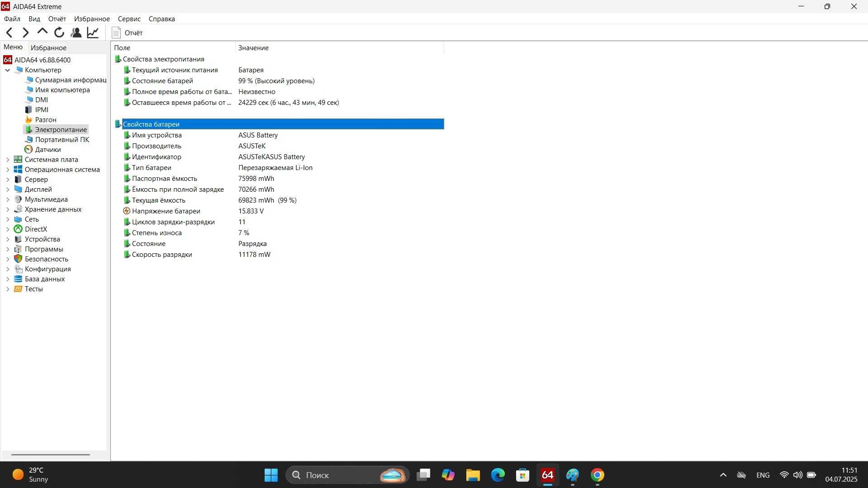This screenshot has width=868, height=488.
Task: Open the user profile toolbar icon
Action: pos(76,33)
